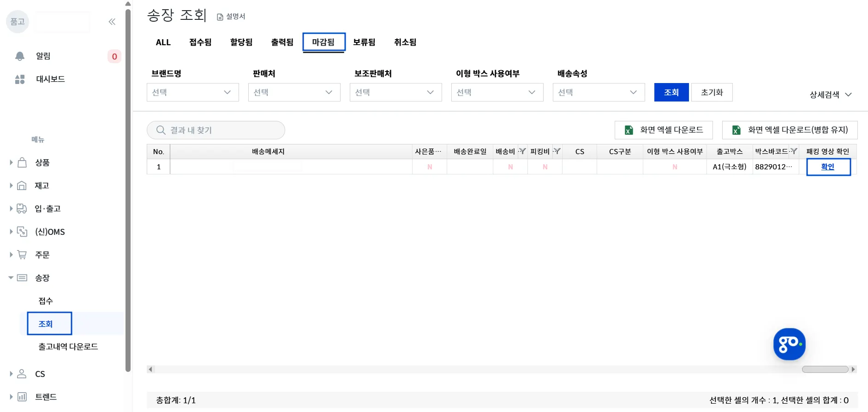Click the 출고박스 column header

(x=730, y=151)
